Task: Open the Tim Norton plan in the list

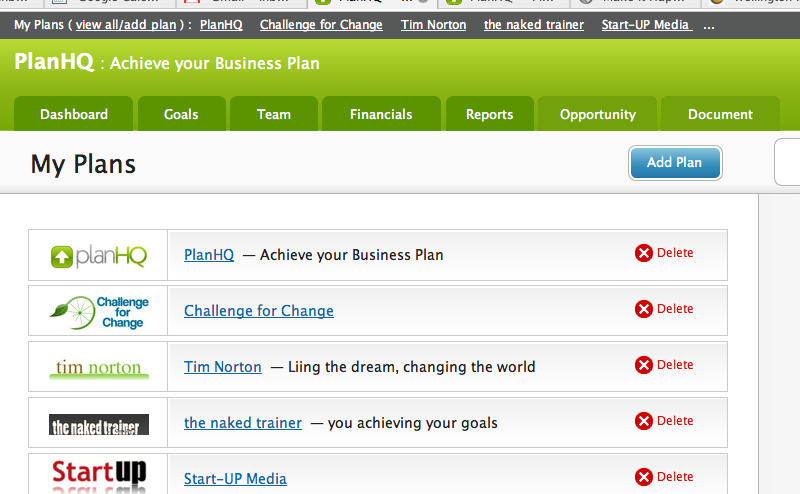Action: tap(222, 367)
